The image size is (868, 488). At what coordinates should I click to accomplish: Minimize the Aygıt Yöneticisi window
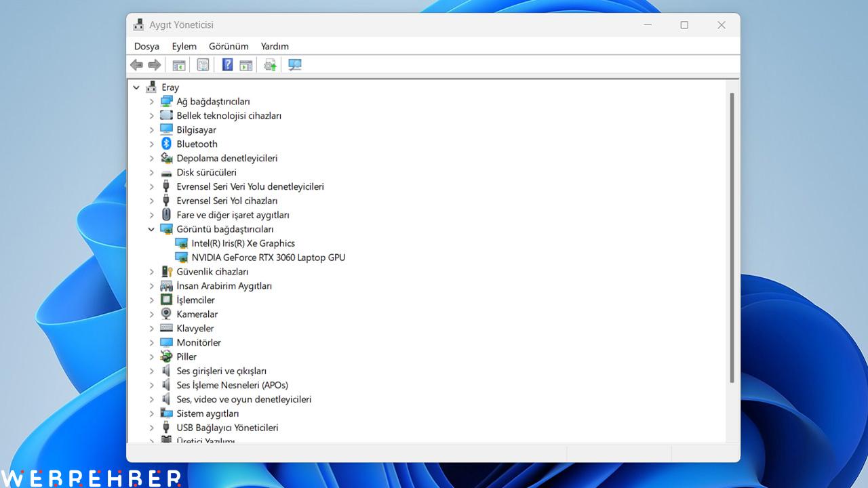pos(648,25)
